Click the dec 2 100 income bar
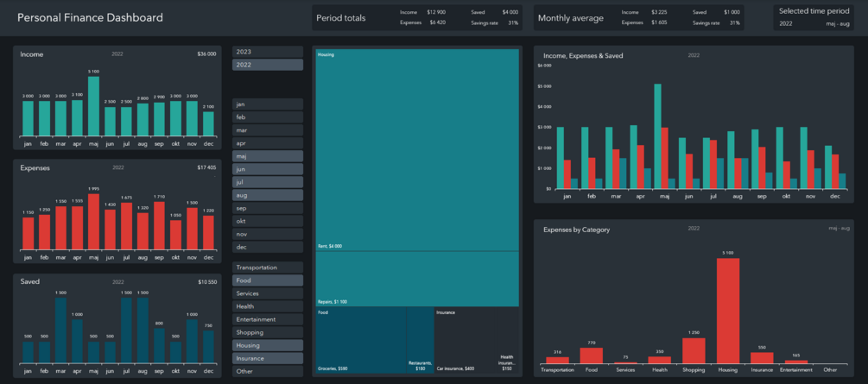This screenshot has height=384, width=868. coord(208,124)
